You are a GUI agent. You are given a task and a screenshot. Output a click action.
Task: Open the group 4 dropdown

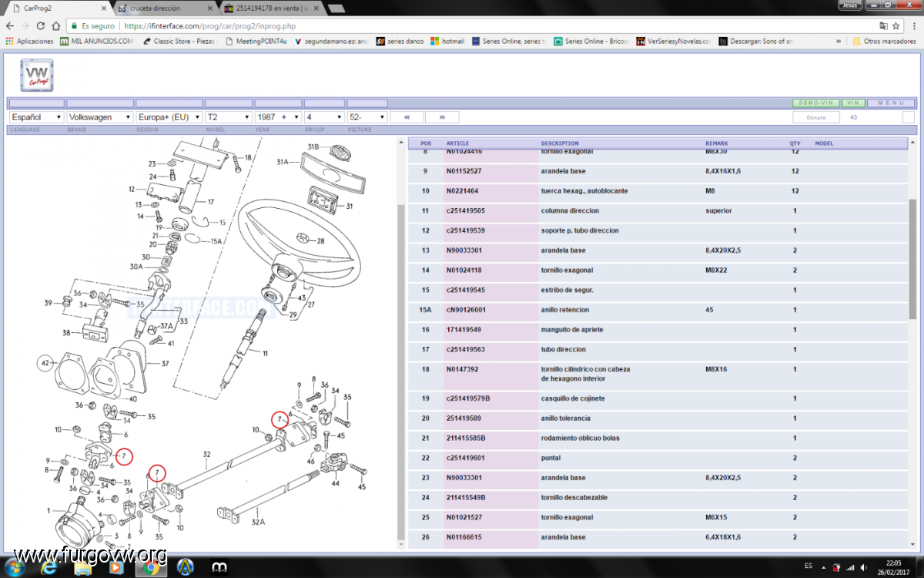pyautogui.click(x=324, y=117)
